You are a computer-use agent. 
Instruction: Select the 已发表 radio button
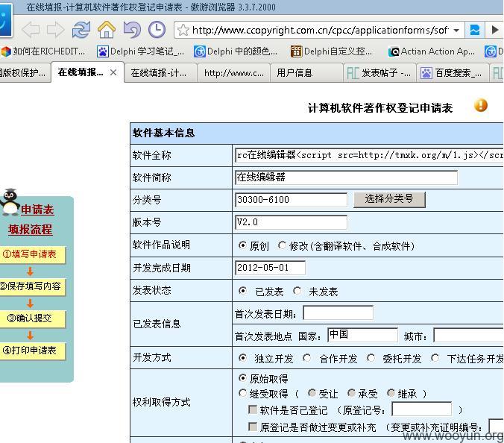pos(242,291)
